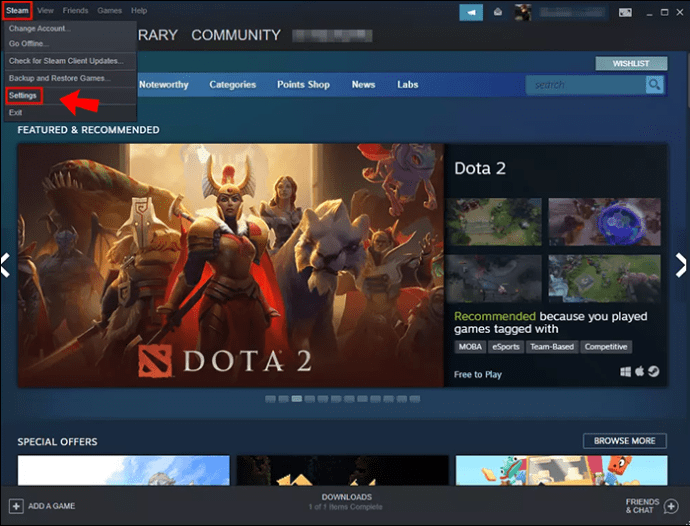Open FRIENDS & CHAT

tap(642, 506)
